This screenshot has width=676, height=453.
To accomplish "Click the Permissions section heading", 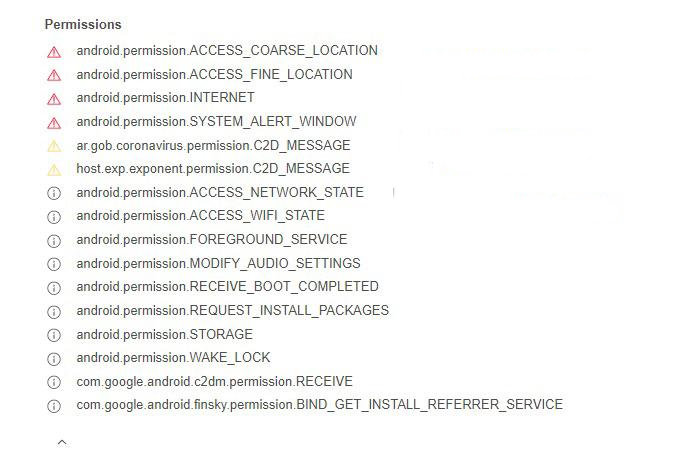I will pyautogui.click(x=83, y=25).
